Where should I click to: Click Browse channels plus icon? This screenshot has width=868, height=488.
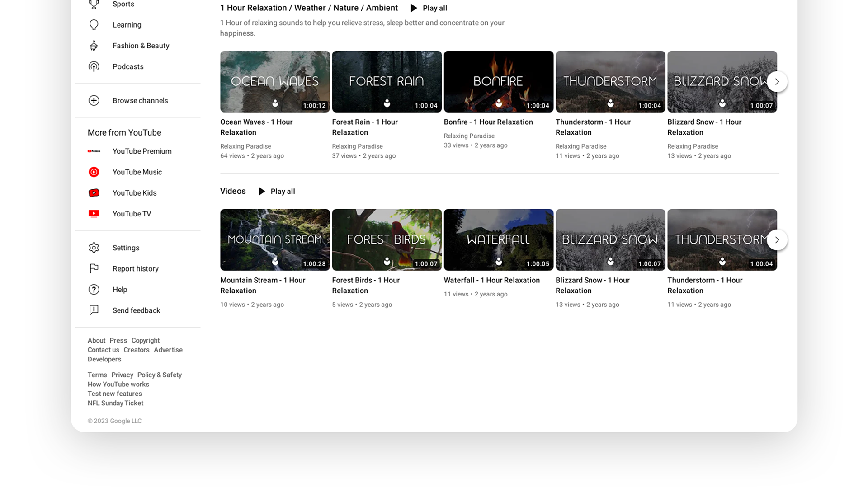tap(94, 100)
